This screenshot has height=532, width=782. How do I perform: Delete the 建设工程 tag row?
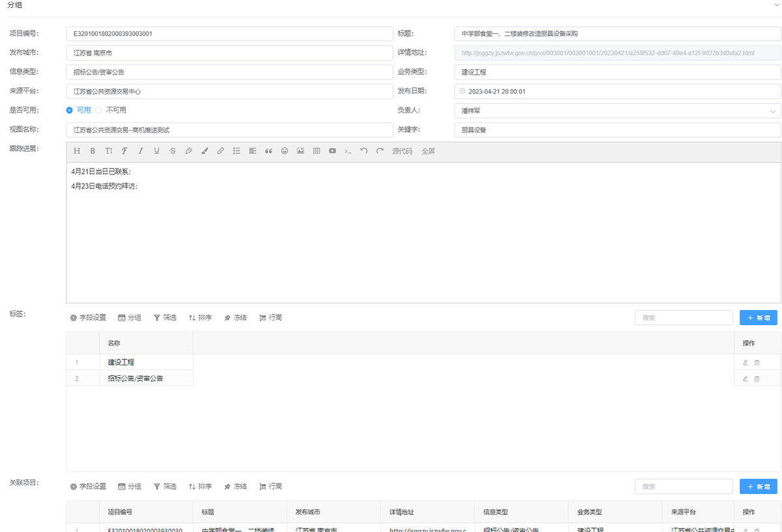[757, 362]
